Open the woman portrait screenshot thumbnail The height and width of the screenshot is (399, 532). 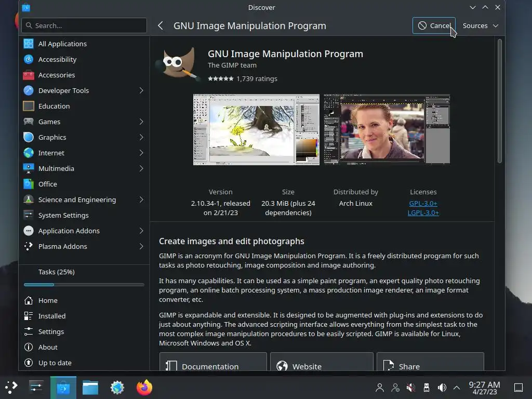(x=387, y=129)
